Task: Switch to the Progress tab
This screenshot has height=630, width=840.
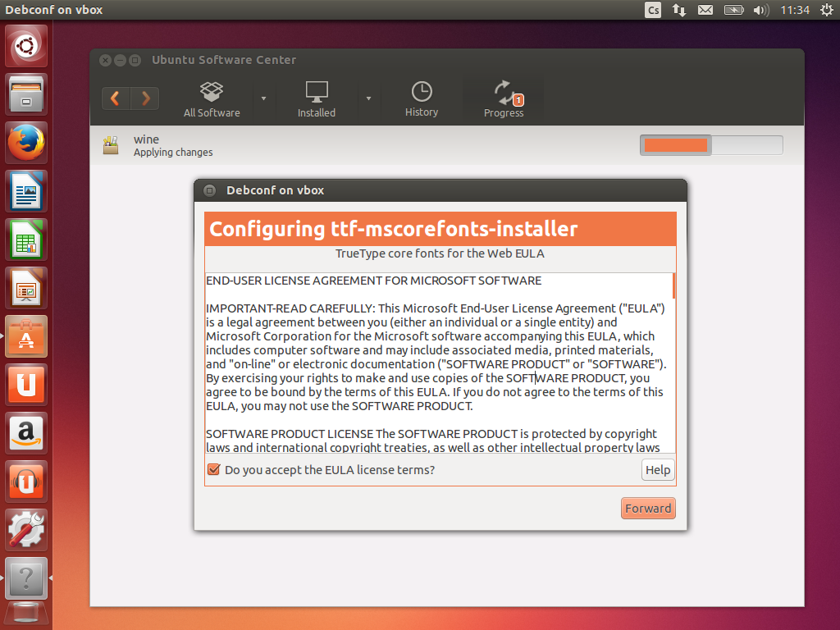Action: 504,99
